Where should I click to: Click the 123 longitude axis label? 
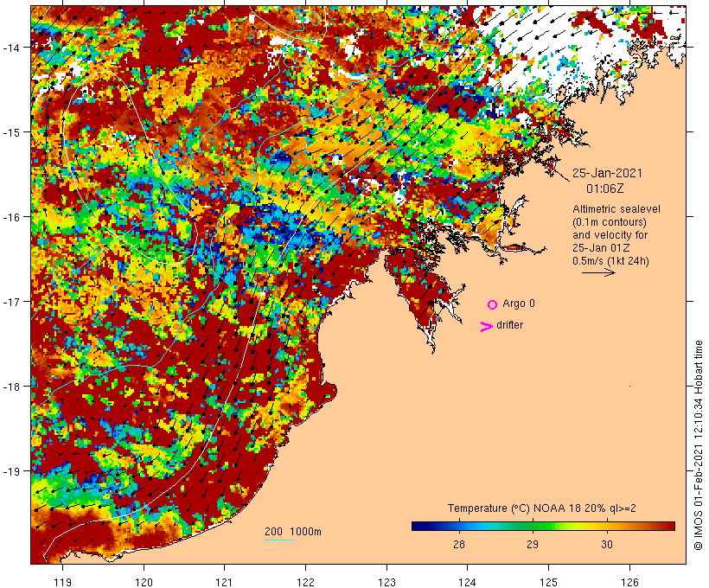386,582
